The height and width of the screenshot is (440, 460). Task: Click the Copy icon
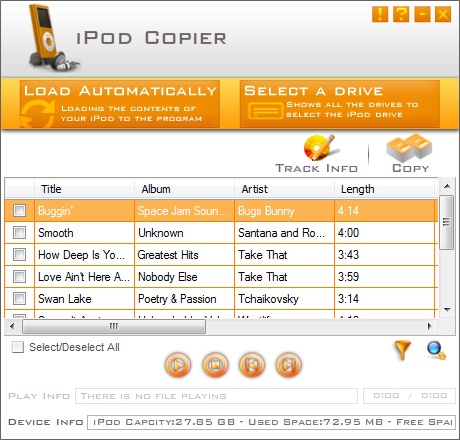(410, 154)
